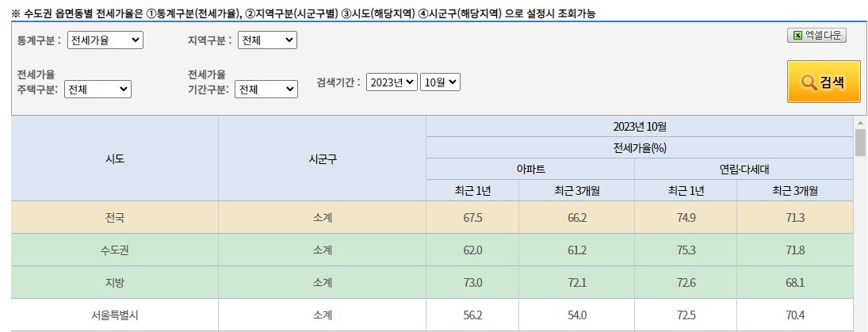Click the 시도 column header
This screenshot has width=868, height=332.
point(115,158)
